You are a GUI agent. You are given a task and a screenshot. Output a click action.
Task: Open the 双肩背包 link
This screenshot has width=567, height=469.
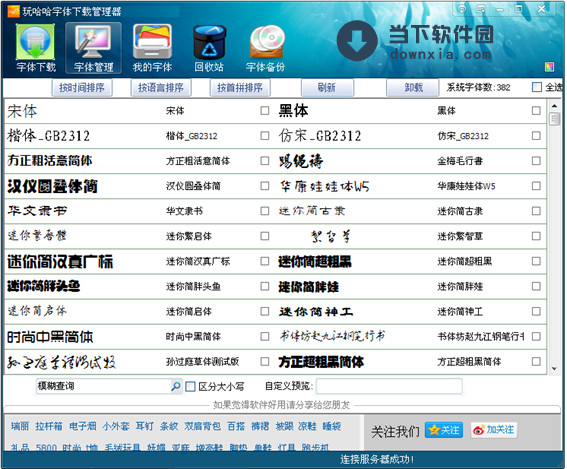coord(202,426)
